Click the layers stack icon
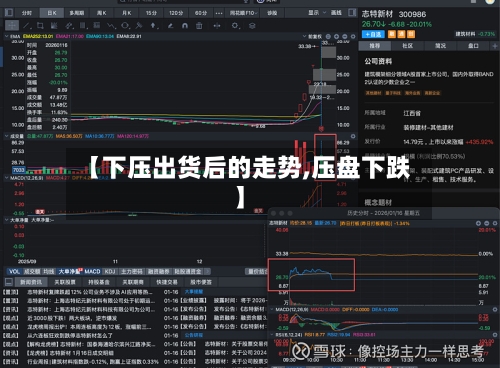The width and height of the screenshot is (500, 368). coord(252,26)
